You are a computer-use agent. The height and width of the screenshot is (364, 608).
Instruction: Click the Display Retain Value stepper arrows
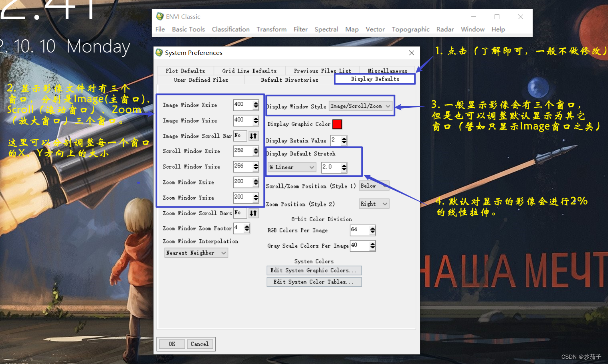[x=344, y=140]
